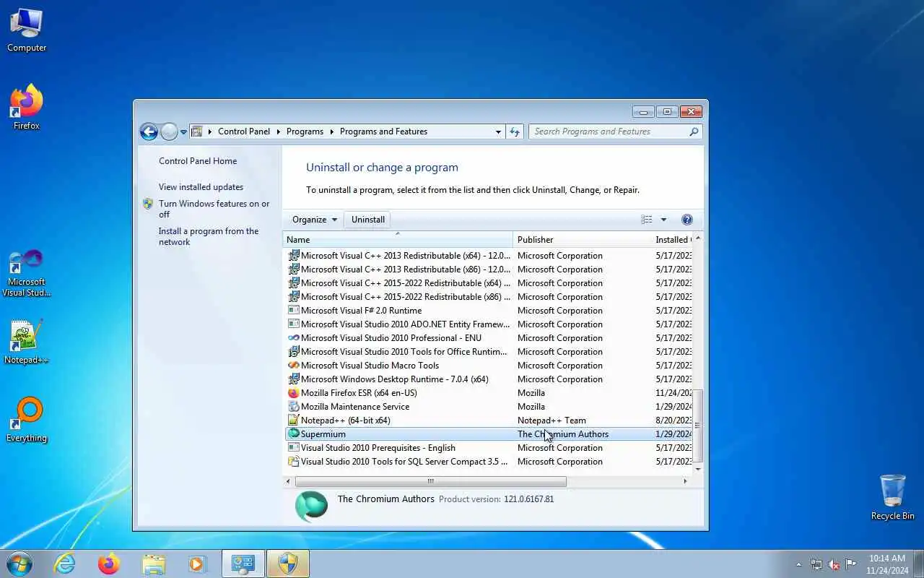Sort list by Publisher column header
This screenshot has width=924, height=578.
(x=582, y=240)
